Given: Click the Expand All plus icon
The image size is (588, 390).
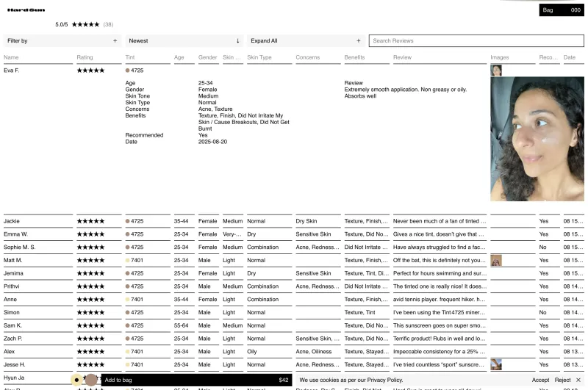Looking at the screenshot, I should click(x=359, y=41).
